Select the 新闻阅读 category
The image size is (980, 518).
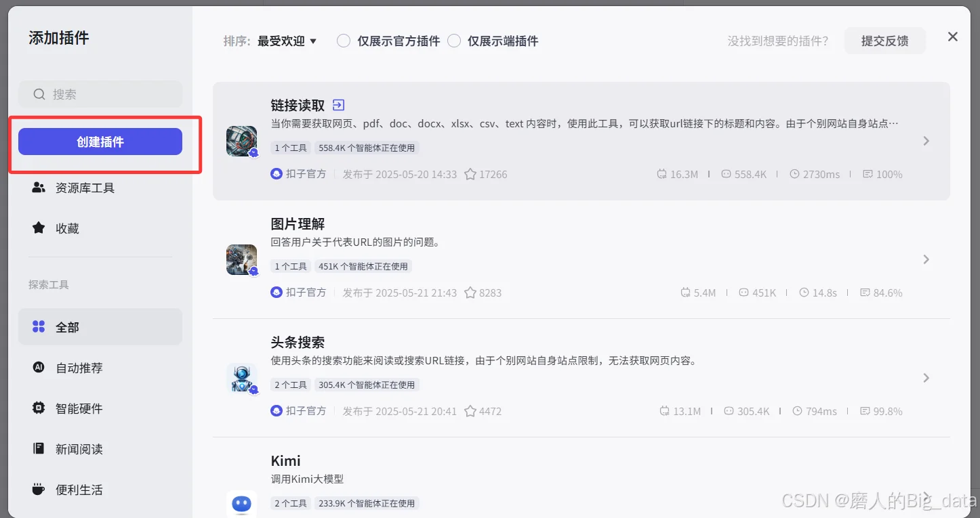point(100,449)
